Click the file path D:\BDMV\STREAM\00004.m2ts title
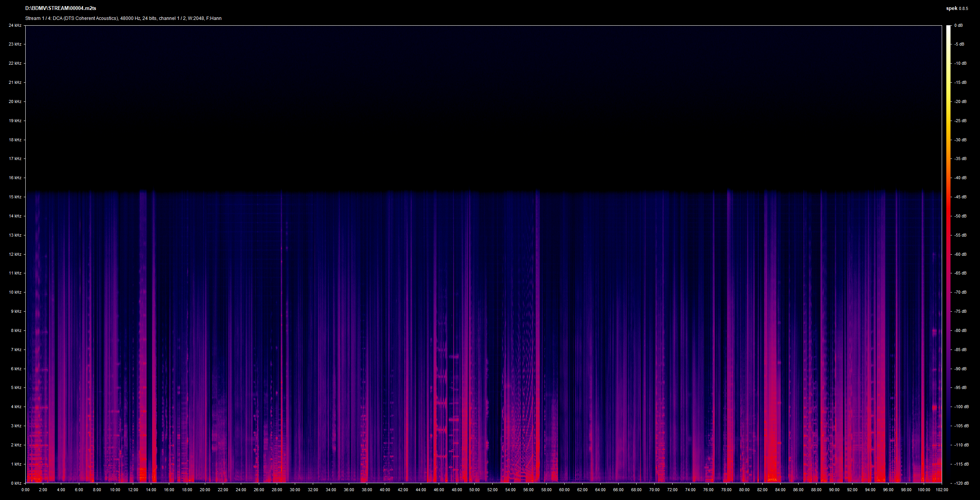The height and width of the screenshot is (500, 980). click(60, 8)
